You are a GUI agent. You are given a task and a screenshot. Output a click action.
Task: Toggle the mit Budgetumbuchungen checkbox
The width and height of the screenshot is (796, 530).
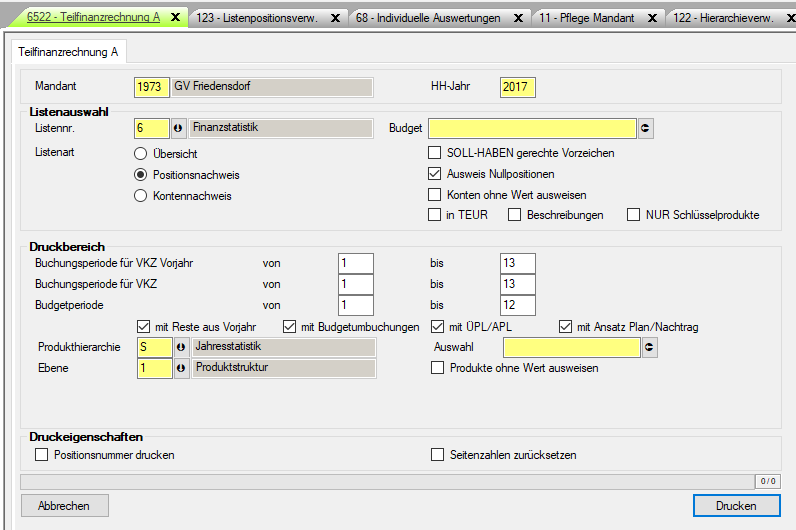[290, 326]
